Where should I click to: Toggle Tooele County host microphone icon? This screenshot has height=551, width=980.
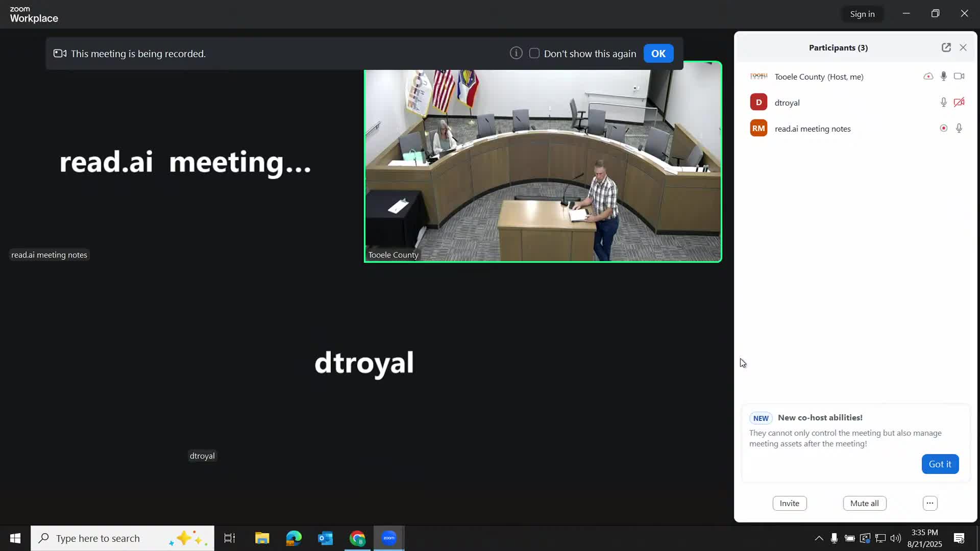[943, 77]
